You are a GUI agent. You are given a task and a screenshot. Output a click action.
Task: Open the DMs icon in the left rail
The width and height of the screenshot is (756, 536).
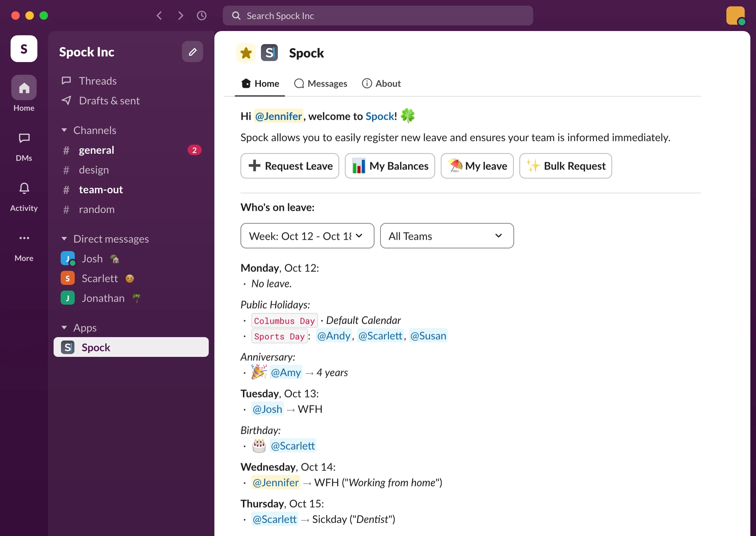tap(24, 138)
